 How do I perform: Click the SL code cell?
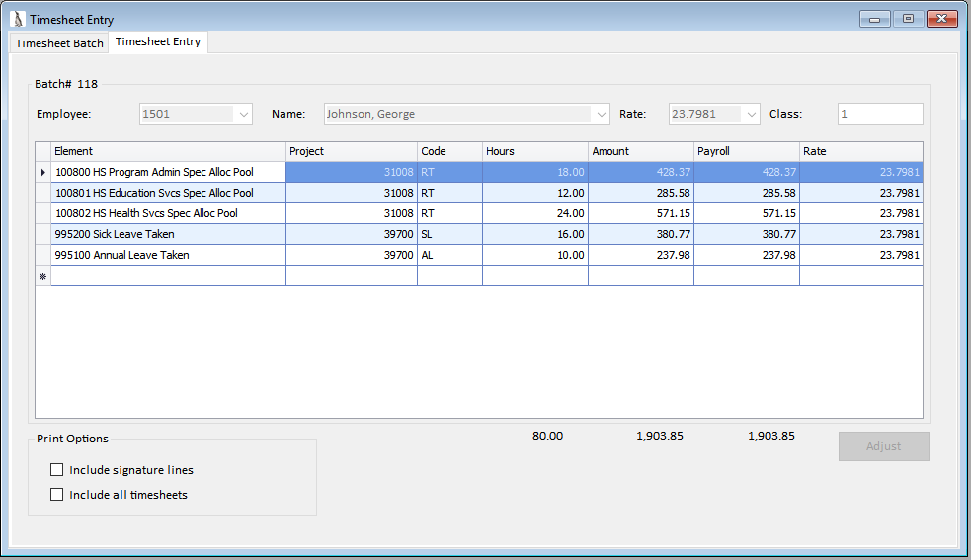(449, 234)
